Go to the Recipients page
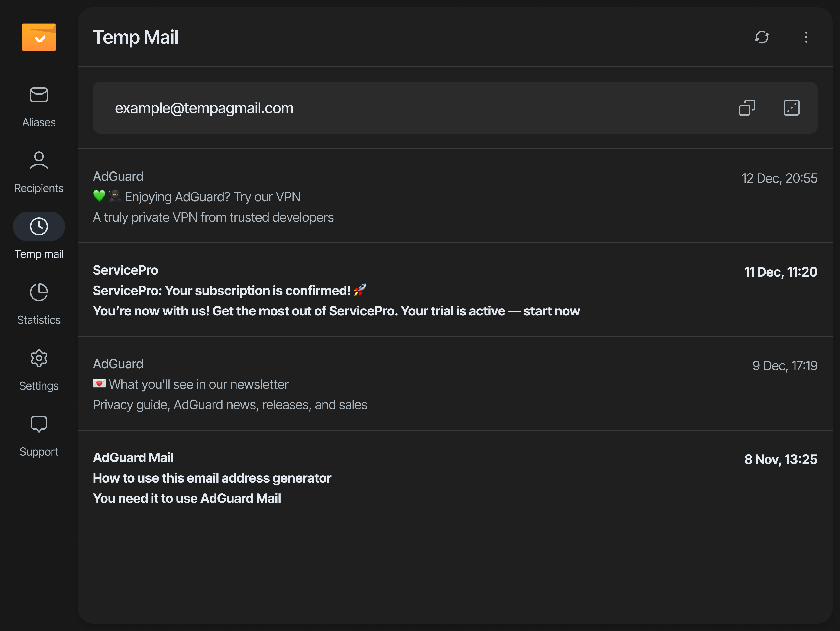 (x=39, y=161)
